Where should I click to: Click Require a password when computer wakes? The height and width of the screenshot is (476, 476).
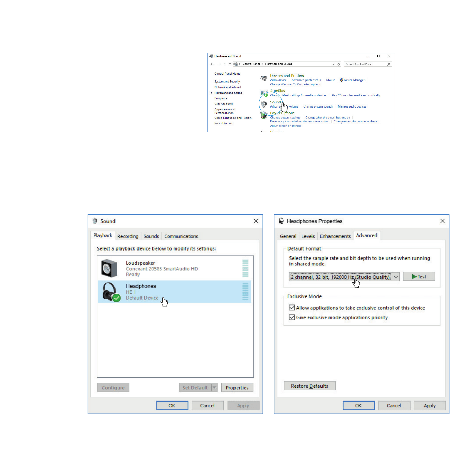299,122
